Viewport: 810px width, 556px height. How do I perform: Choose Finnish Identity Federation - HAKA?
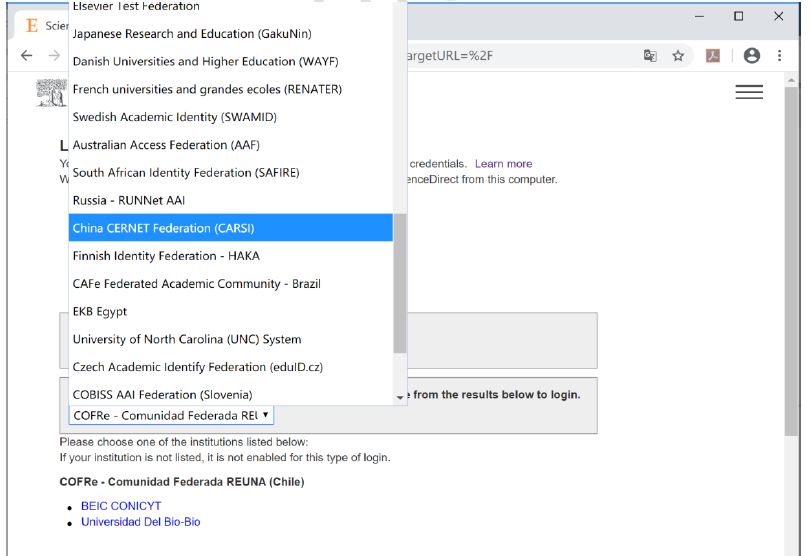pyautogui.click(x=230, y=256)
